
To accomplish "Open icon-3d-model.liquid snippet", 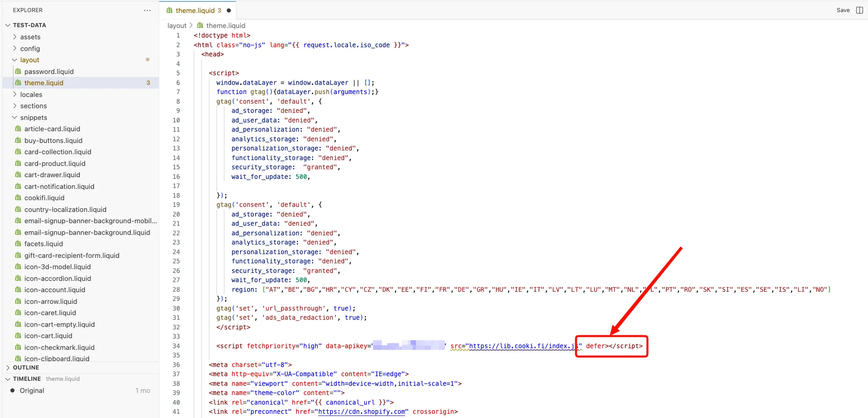I will [58, 267].
